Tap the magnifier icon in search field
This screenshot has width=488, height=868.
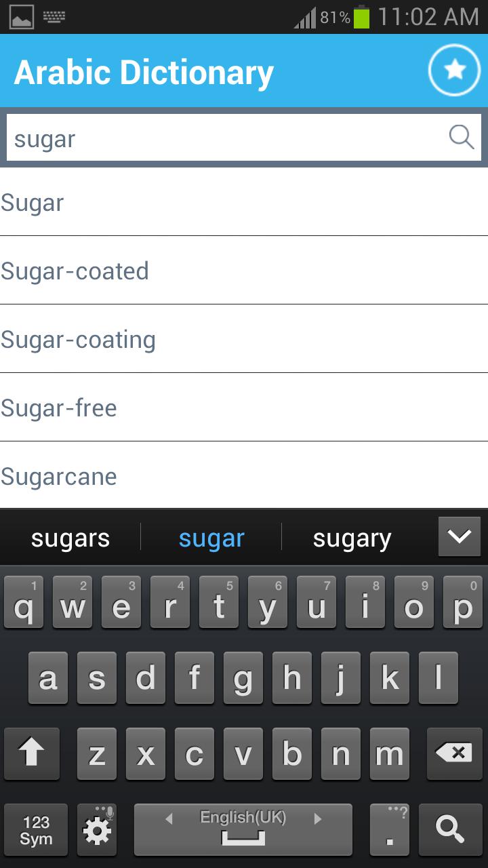coord(462,138)
